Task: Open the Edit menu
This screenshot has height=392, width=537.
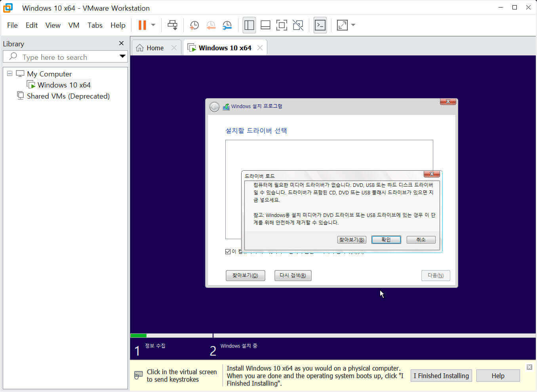Action: (x=31, y=25)
